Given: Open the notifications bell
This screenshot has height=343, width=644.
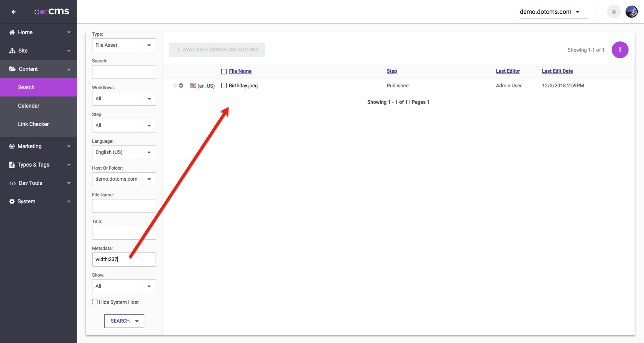Looking at the screenshot, I should point(614,12).
